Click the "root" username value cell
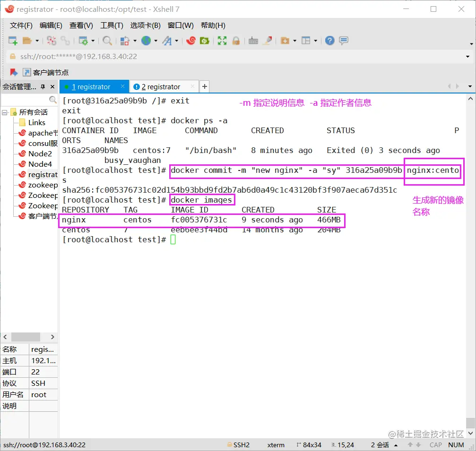 [43, 395]
